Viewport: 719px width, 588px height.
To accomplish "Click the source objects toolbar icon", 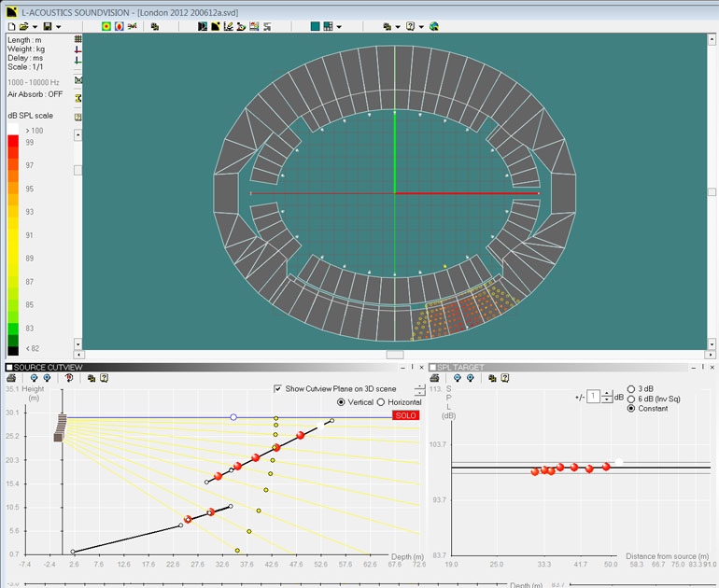I will tap(241, 26).
